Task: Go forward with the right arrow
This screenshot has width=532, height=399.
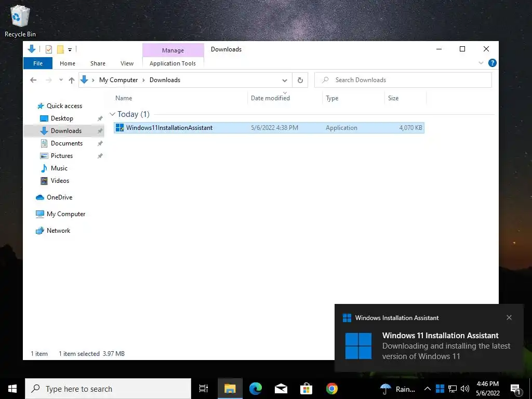Action: pyautogui.click(x=48, y=80)
